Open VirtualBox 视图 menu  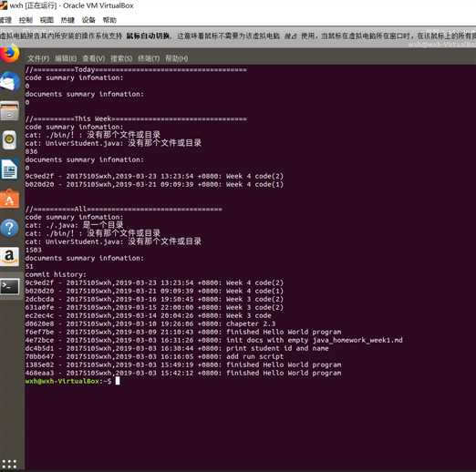tap(47, 20)
